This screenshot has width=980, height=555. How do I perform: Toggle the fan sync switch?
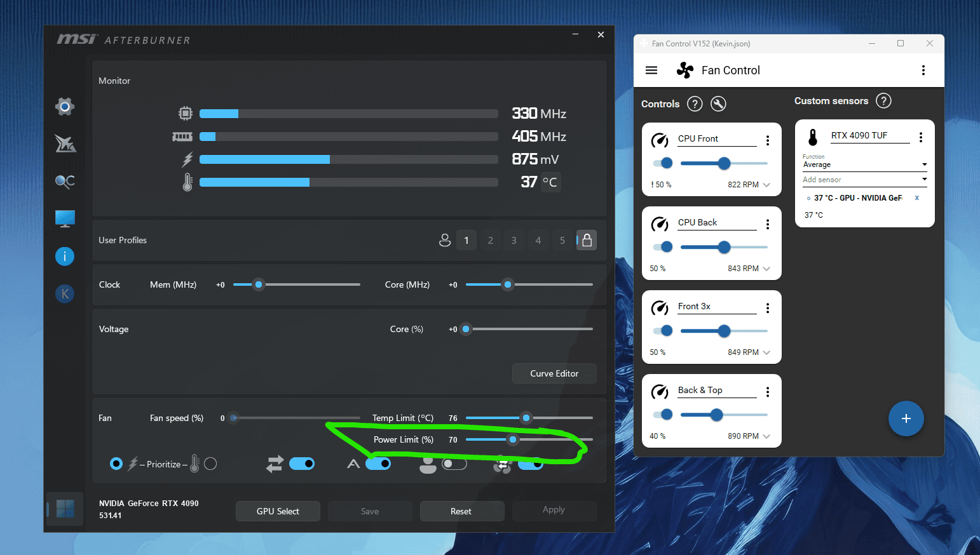tap(531, 464)
